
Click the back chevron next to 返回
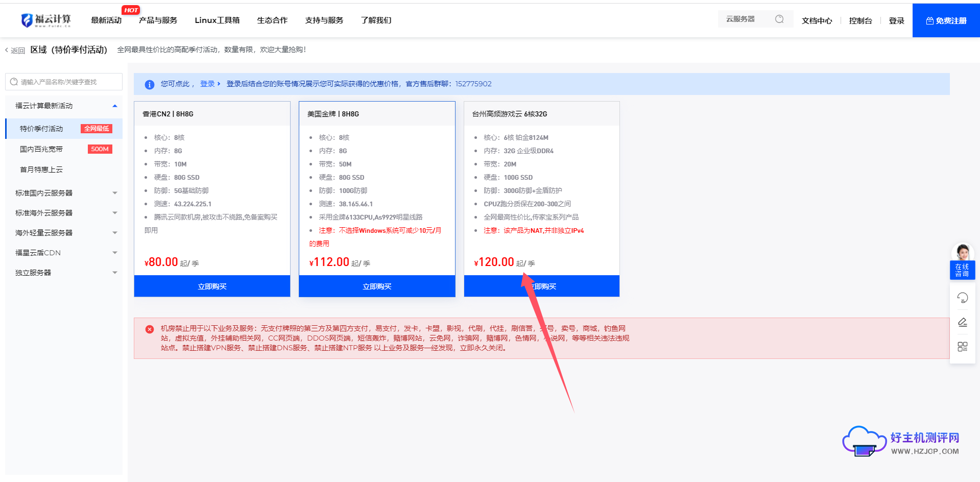coord(6,50)
